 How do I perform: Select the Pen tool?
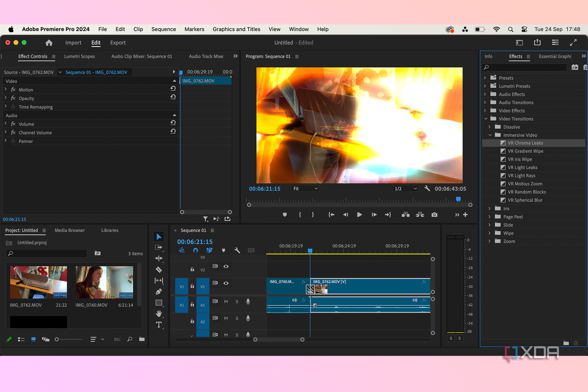[x=159, y=292]
